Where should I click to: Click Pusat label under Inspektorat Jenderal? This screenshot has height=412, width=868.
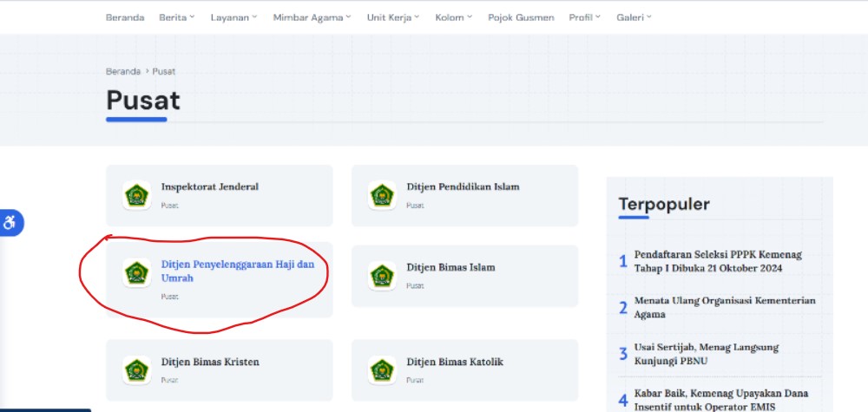tap(169, 206)
